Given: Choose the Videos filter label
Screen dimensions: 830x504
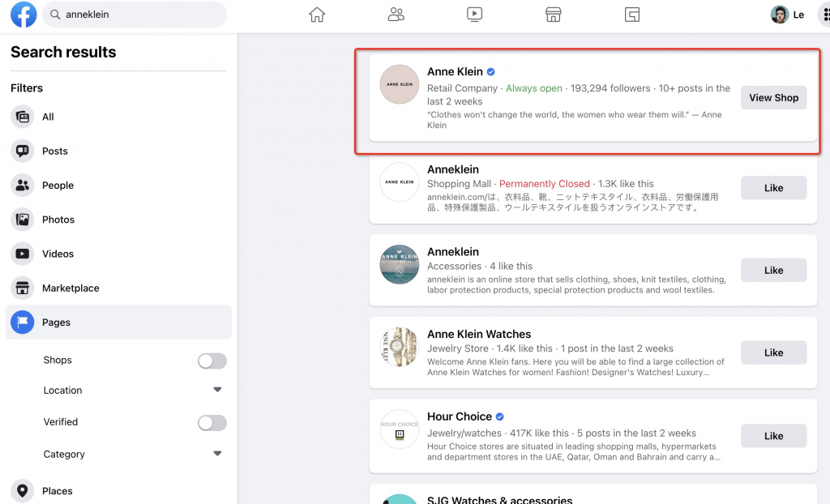Looking at the screenshot, I should click(58, 254).
